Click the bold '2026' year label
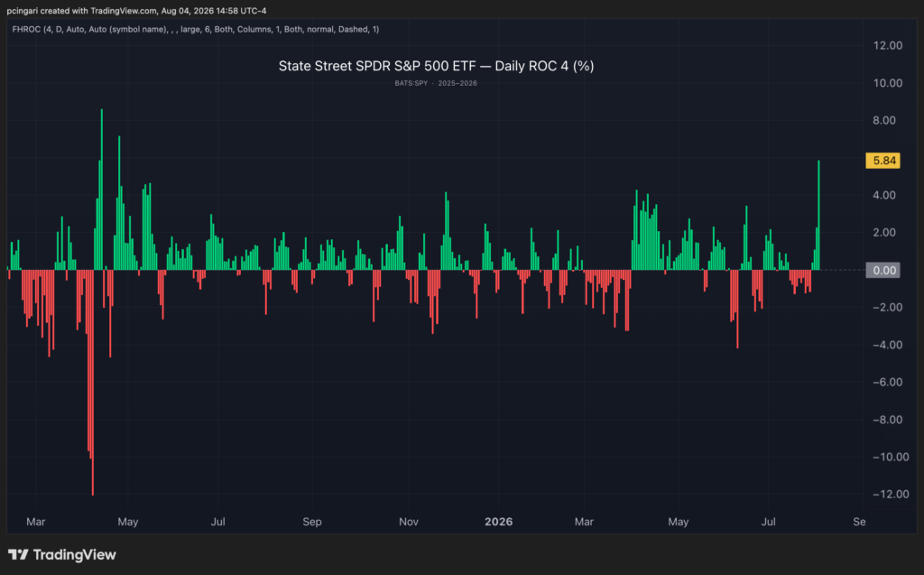The width and height of the screenshot is (924, 575). click(498, 522)
